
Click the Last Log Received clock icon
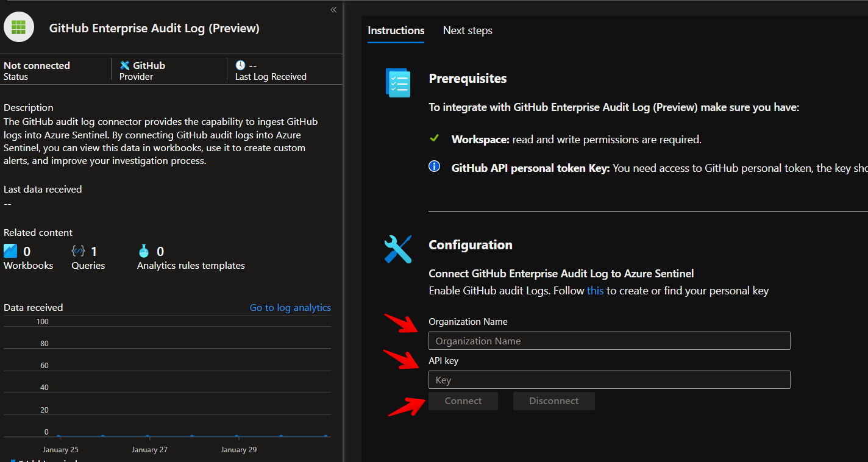coord(241,65)
